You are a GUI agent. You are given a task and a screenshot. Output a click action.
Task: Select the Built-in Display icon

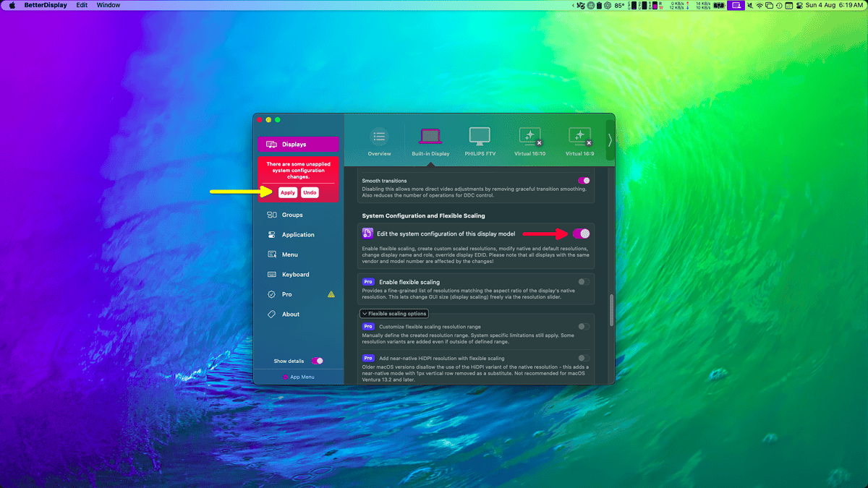point(430,137)
